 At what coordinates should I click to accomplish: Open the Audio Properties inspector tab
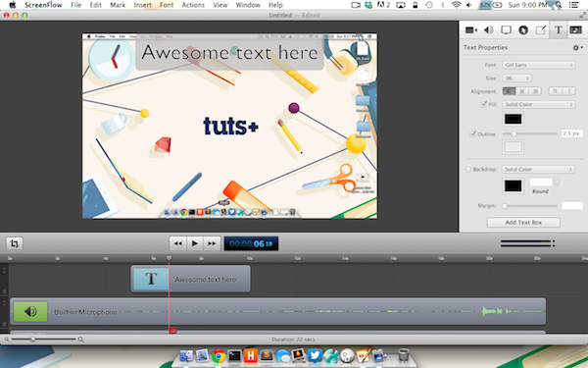tap(489, 30)
